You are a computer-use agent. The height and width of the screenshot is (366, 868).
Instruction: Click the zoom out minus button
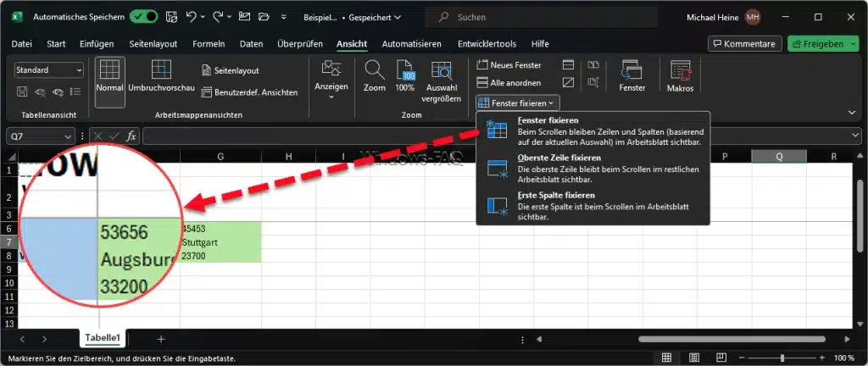[x=741, y=358]
